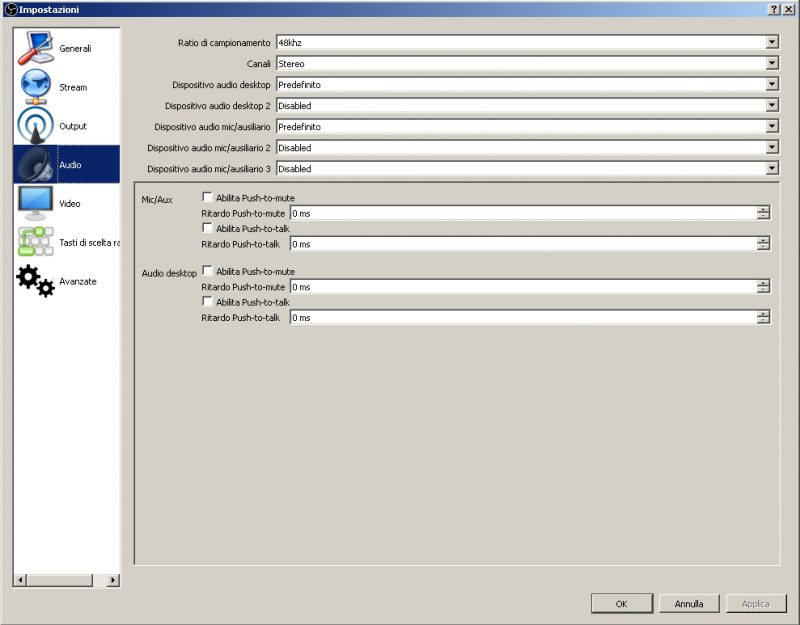The height and width of the screenshot is (625, 800).
Task: Click the Audio desktop Ritardo Push-to-talk field
Action: (x=522, y=318)
